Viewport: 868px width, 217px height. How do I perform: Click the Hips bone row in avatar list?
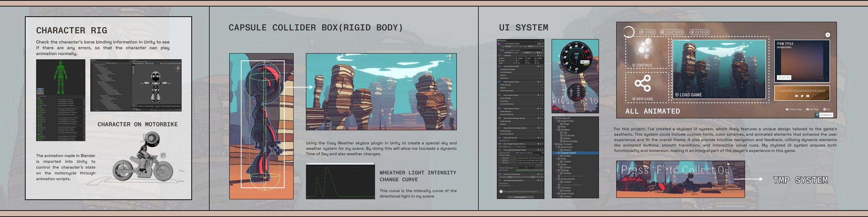point(61,100)
